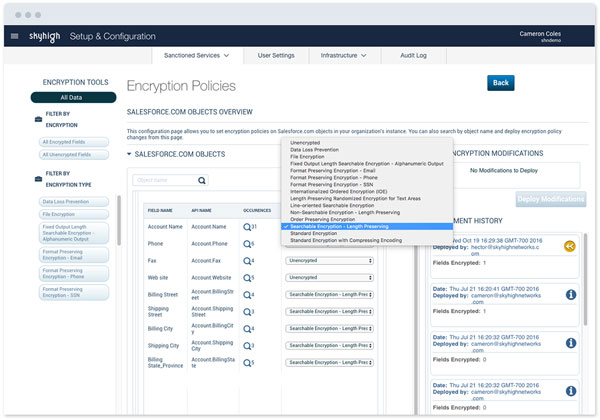Click briefcase icon beside Filter by Encryption Type
The height and width of the screenshot is (420, 600).
(38, 179)
